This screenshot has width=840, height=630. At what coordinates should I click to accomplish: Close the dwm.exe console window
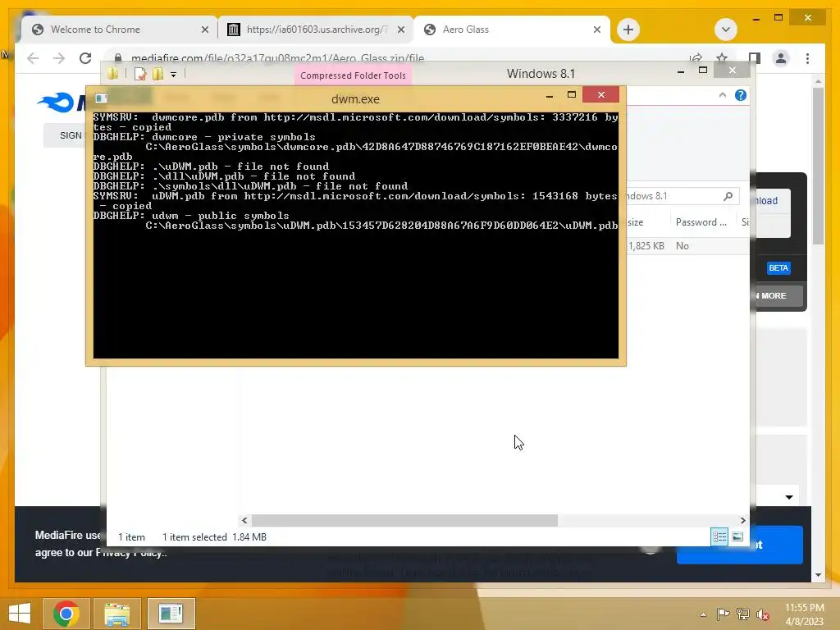(x=601, y=95)
